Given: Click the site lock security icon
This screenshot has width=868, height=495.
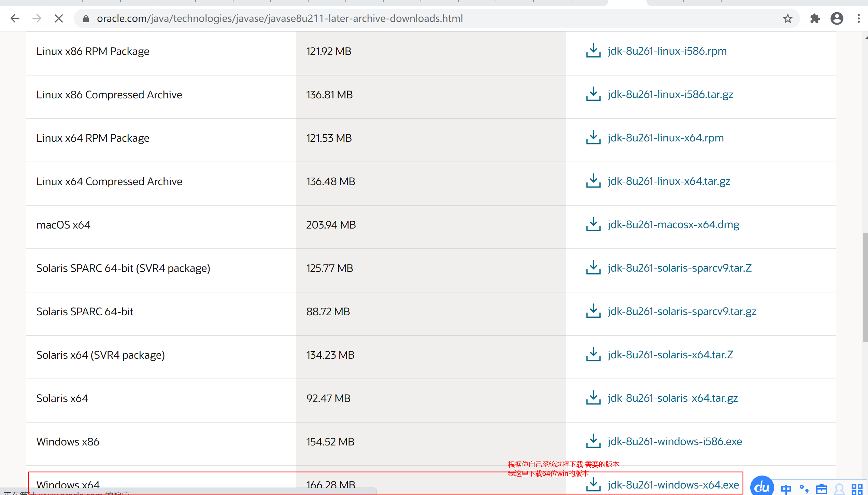Looking at the screenshot, I should pos(86,18).
